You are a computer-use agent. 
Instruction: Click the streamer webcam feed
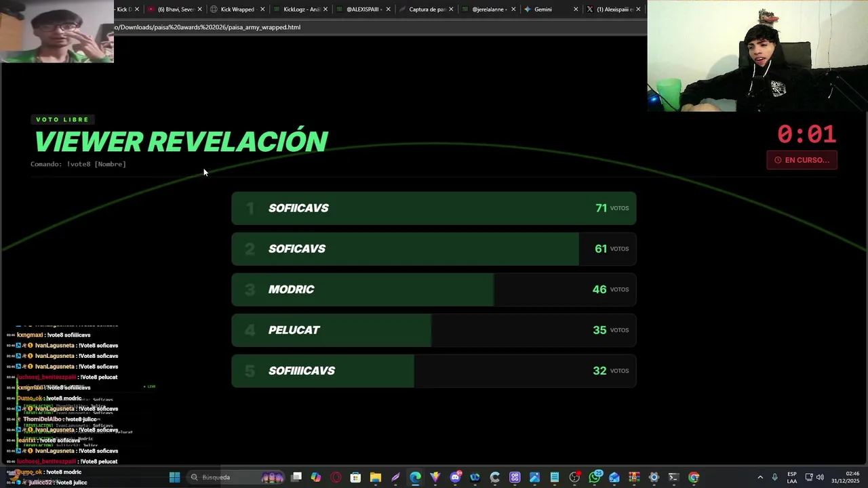[x=757, y=56]
